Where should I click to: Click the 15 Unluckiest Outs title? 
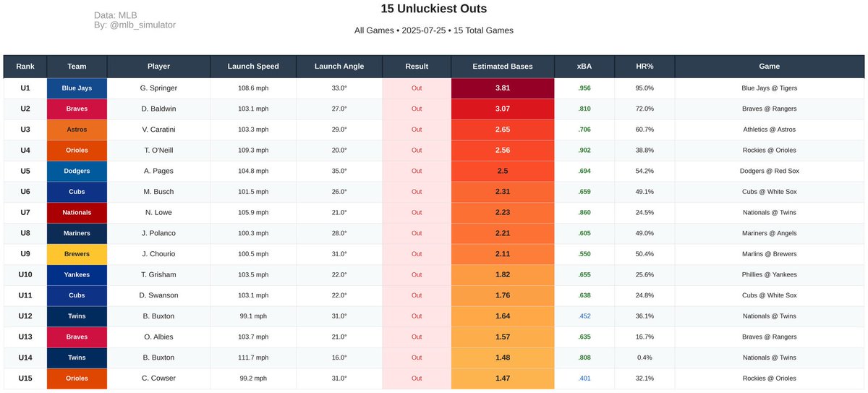coord(434,9)
